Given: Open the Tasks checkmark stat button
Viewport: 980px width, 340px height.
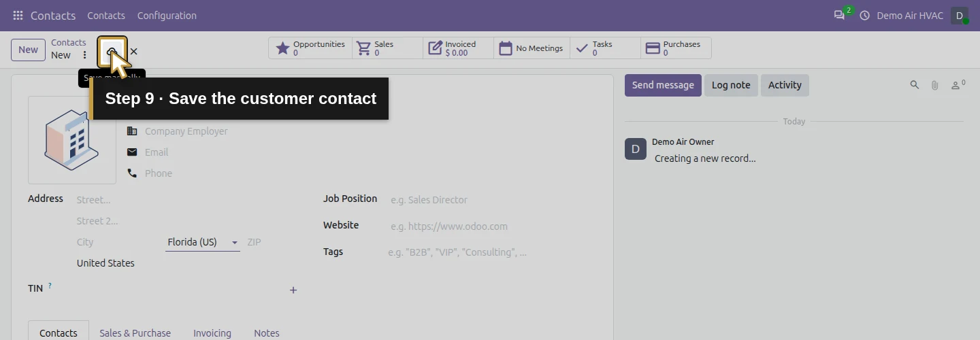Looking at the screenshot, I should (x=605, y=48).
